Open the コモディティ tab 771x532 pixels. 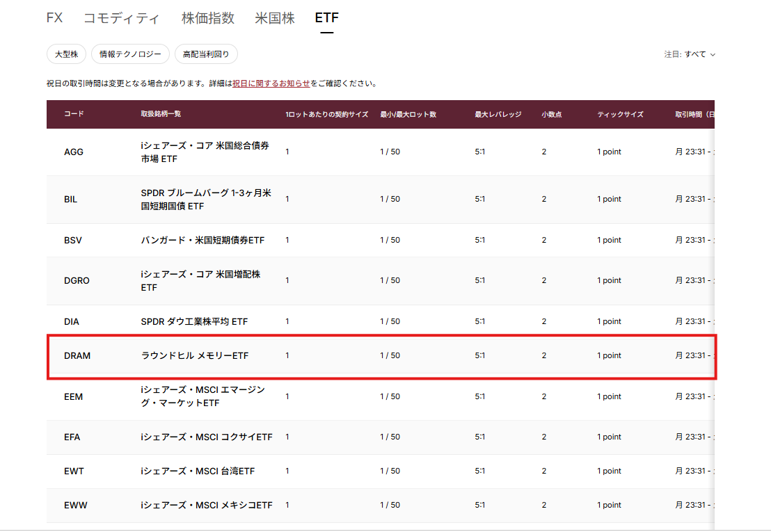122,18
